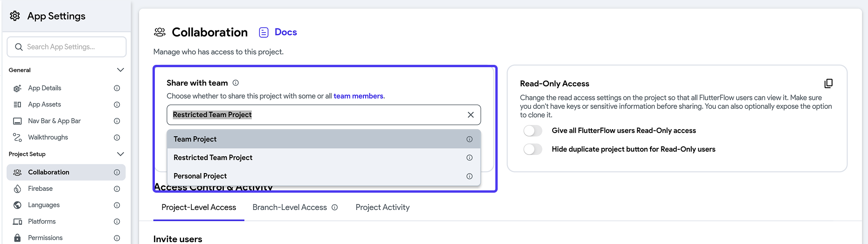Click the copy icon in Read-Only Access
This screenshot has height=244, width=868.
(828, 84)
